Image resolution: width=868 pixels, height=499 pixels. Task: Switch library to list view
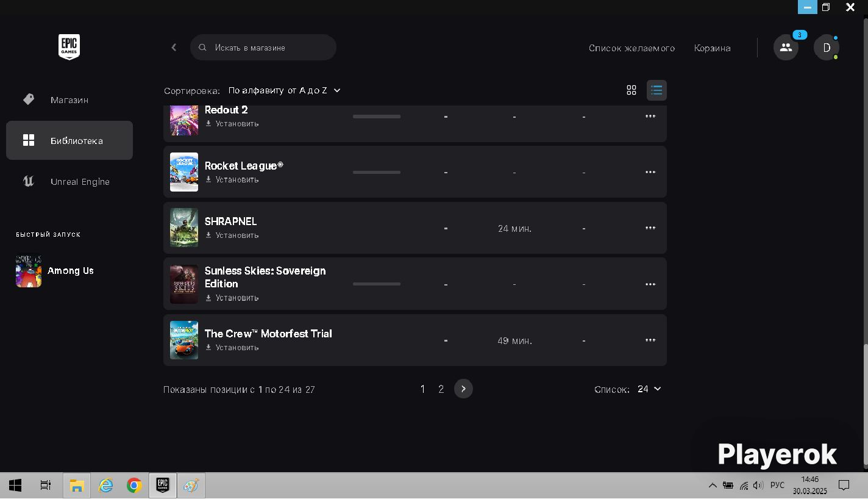pos(656,90)
